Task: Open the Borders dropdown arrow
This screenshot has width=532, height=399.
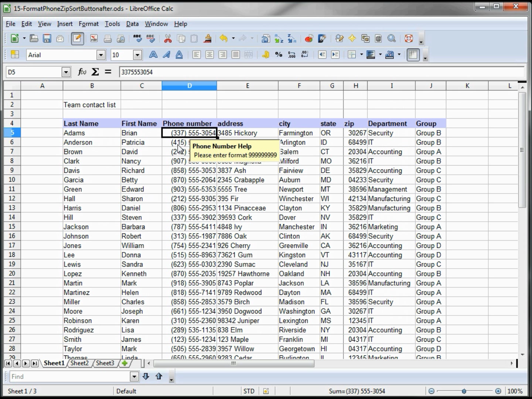Action: tap(361, 55)
